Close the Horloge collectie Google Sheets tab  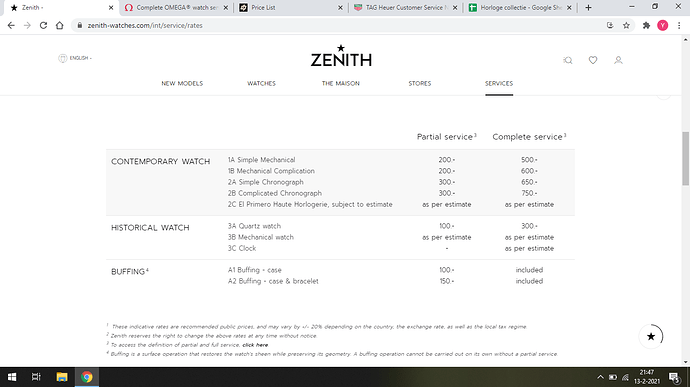pos(569,7)
